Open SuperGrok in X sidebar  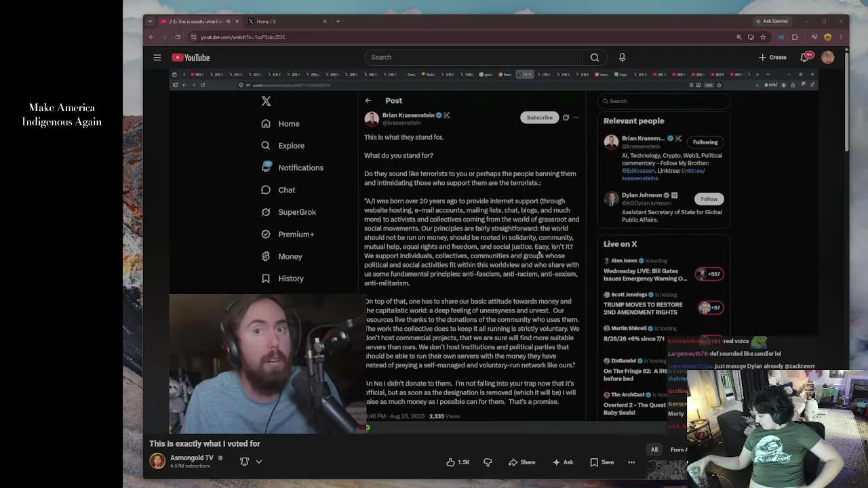click(288, 212)
